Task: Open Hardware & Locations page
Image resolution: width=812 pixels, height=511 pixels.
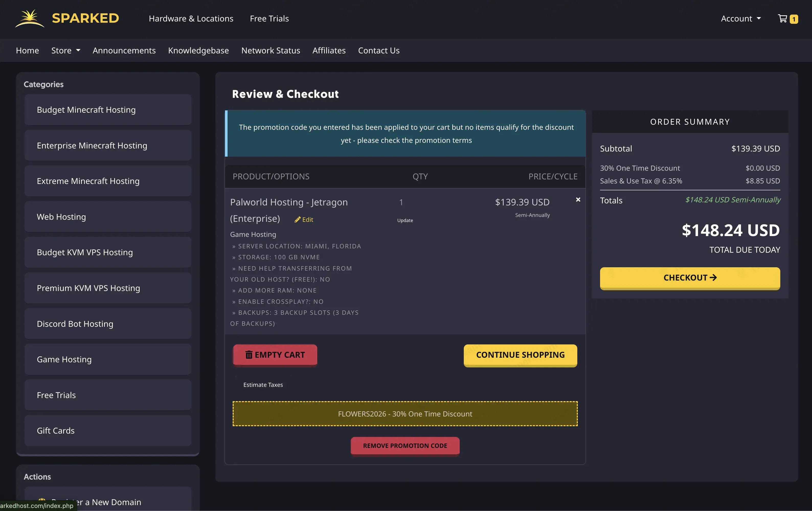Action: click(x=191, y=19)
